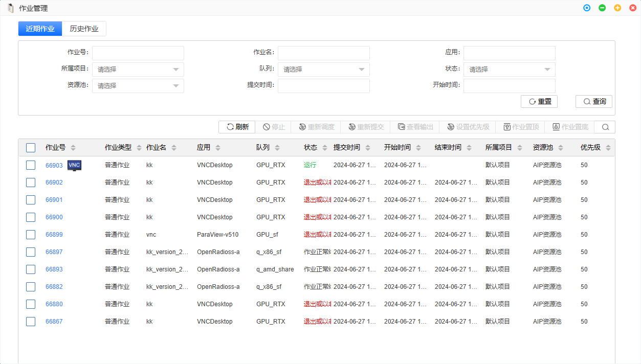Sort by 作业号 column arrows
This screenshot has width=641, height=364.
tap(73, 148)
